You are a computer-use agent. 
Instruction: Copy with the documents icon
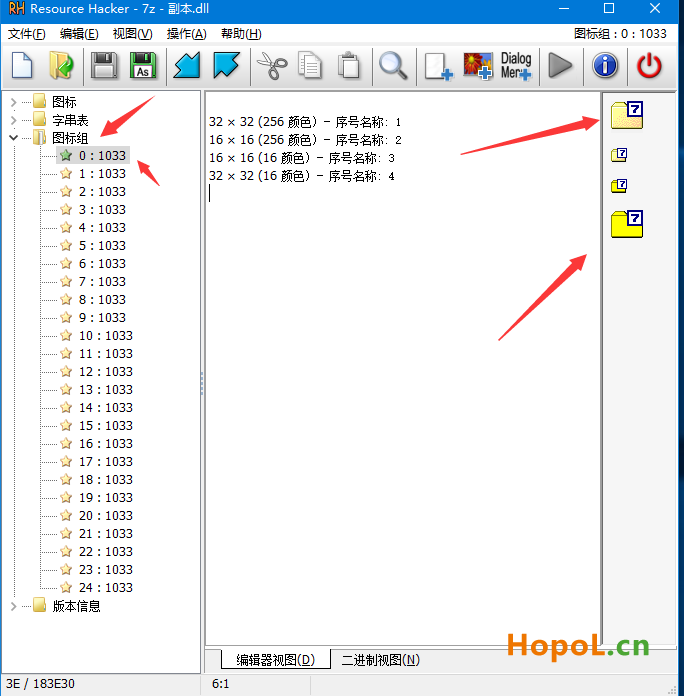pos(309,66)
